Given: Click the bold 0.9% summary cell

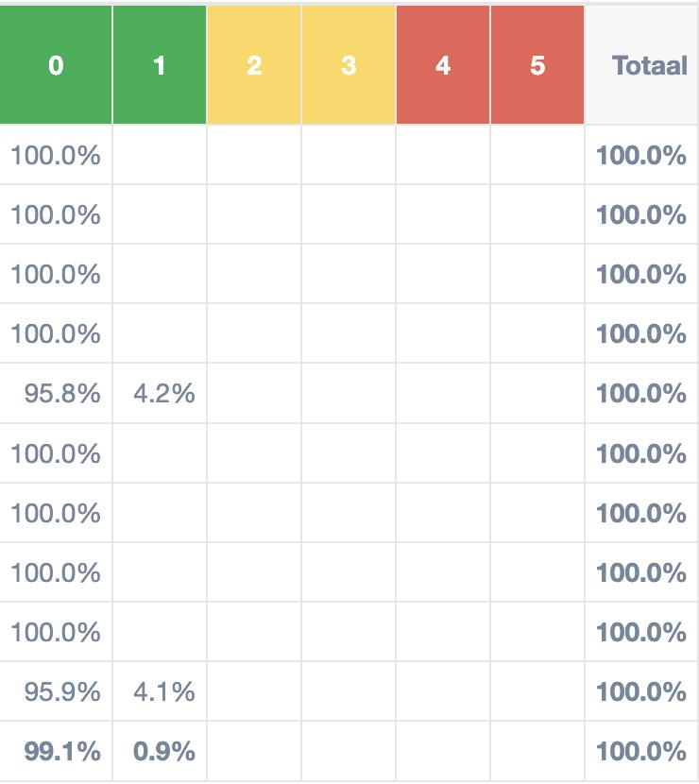Looking at the screenshot, I should [x=164, y=752].
